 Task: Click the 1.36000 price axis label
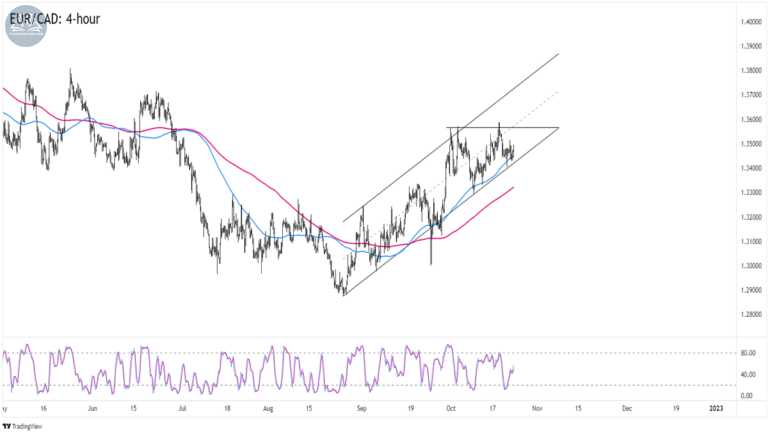pos(751,120)
